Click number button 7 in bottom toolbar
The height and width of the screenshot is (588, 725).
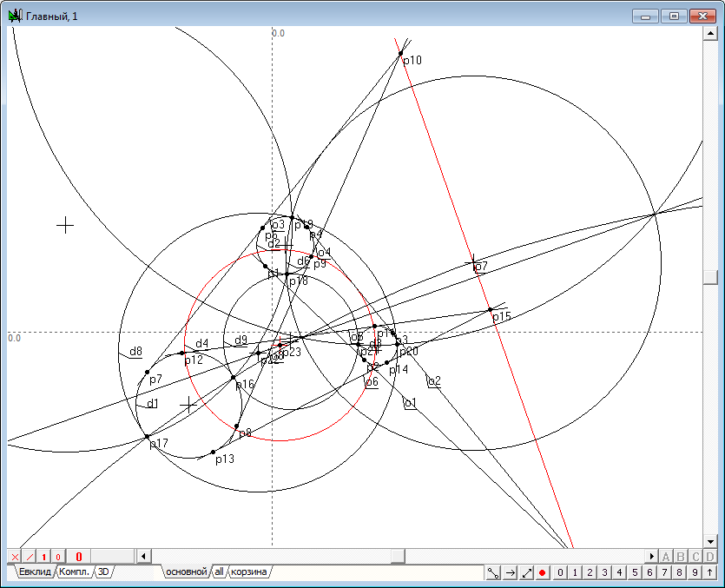664,572
